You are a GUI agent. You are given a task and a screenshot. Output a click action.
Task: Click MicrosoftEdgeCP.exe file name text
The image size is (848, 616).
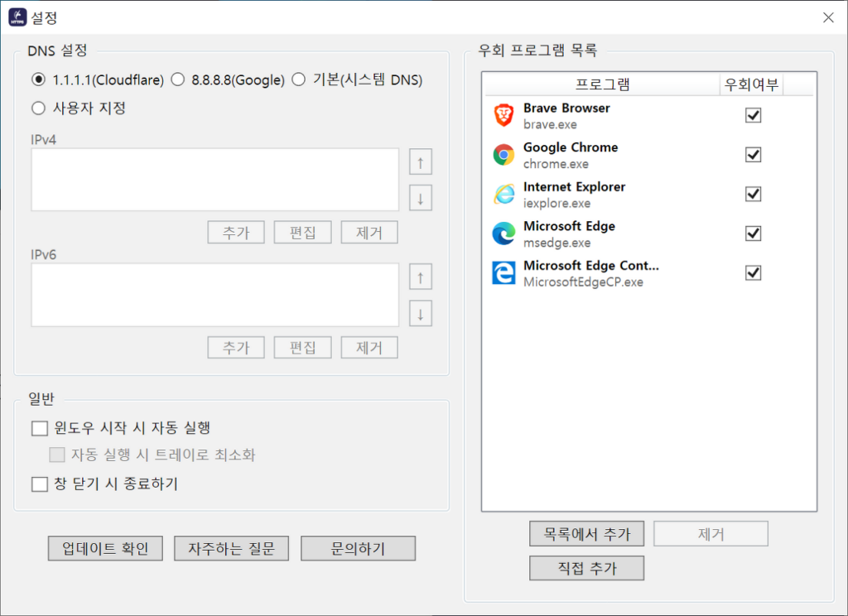pyautogui.click(x=583, y=282)
